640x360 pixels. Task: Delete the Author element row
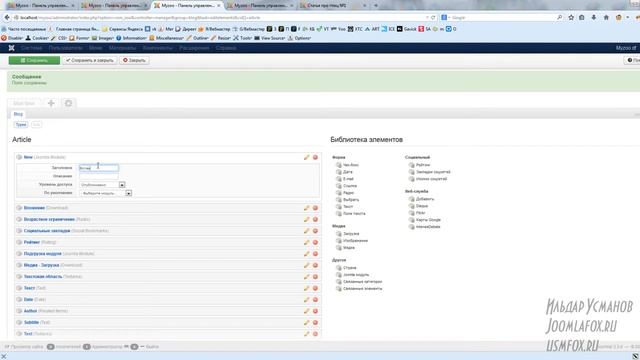[315, 311]
